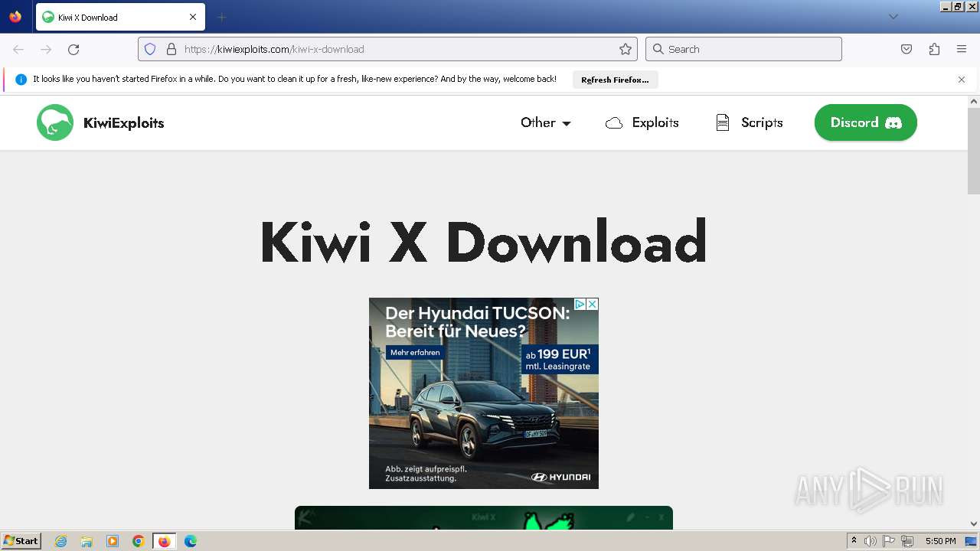The height and width of the screenshot is (551, 980).
Task: Click the 5:50 PM clock
Action: (940, 541)
